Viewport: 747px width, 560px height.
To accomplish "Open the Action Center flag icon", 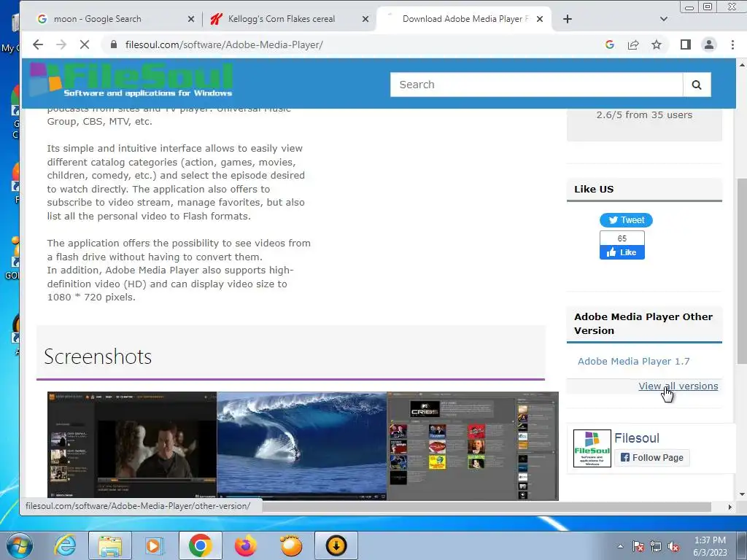I will click(638, 546).
